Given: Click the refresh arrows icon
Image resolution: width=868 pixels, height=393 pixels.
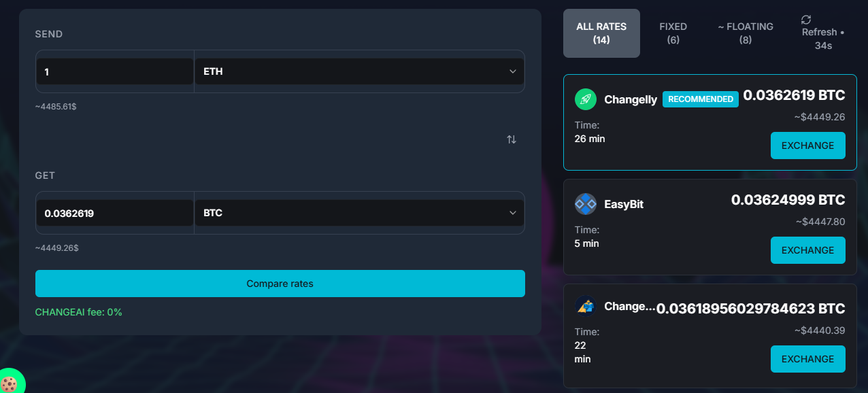Looking at the screenshot, I should click(x=806, y=20).
